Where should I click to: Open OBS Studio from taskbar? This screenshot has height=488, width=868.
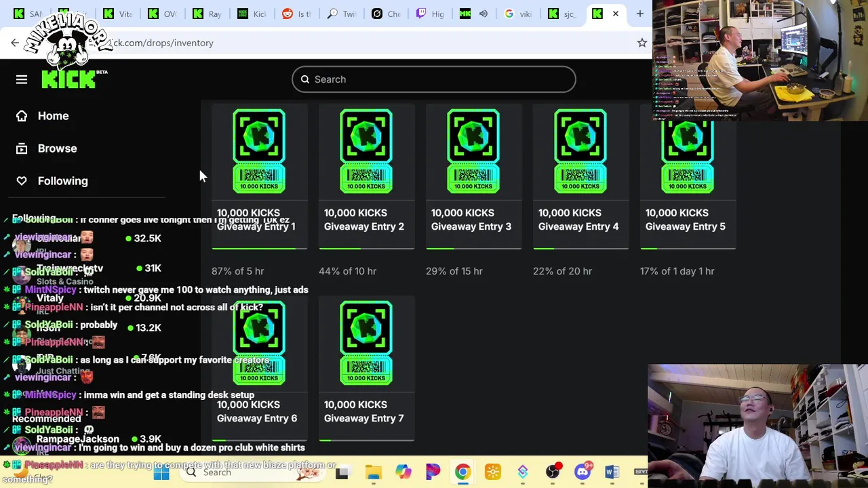point(553,472)
